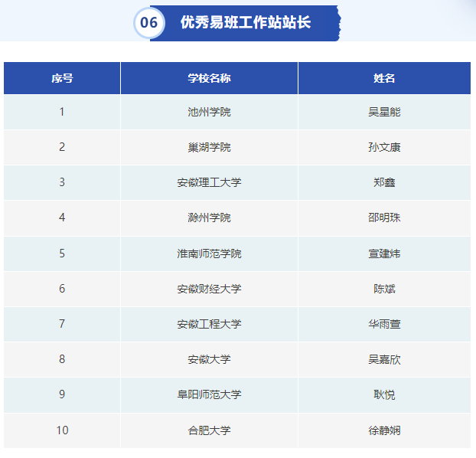The height and width of the screenshot is (458, 476).
Task: Click the 姓名 column header
Action: [384, 78]
